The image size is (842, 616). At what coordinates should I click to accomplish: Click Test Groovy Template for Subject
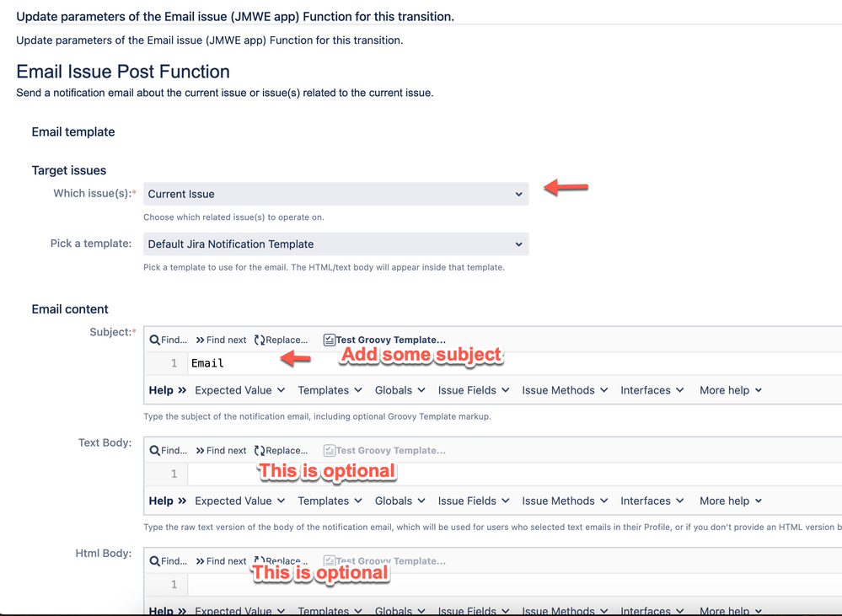384,340
